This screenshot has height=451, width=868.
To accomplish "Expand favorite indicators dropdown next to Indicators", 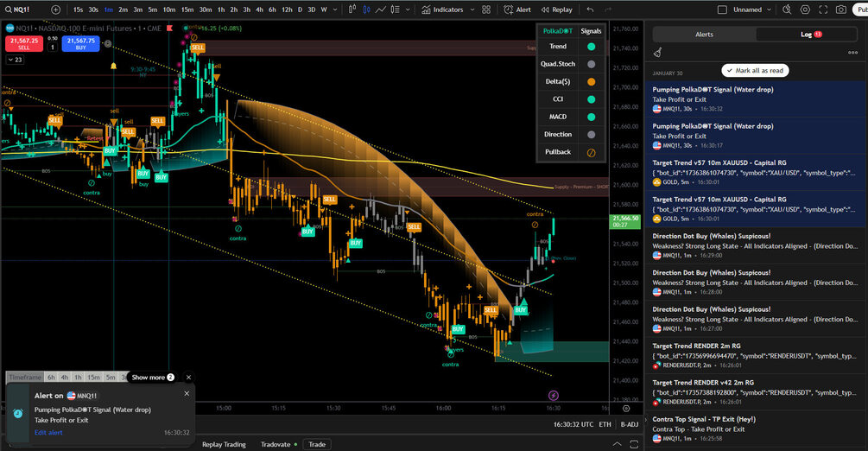I will (x=472, y=10).
